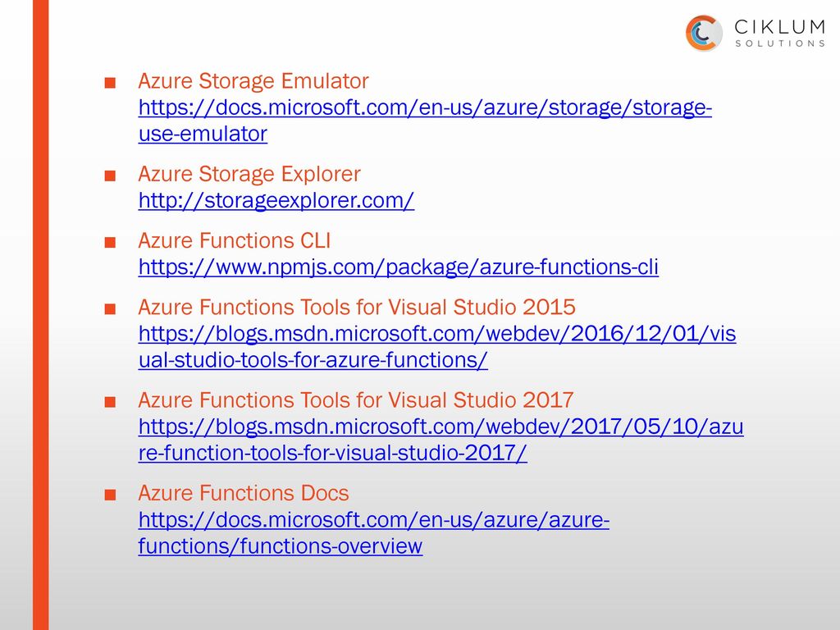840x630 pixels.
Task: Select 'Azure Functions Tools for Visual Studio 2017' text
Action: (356, 400)
